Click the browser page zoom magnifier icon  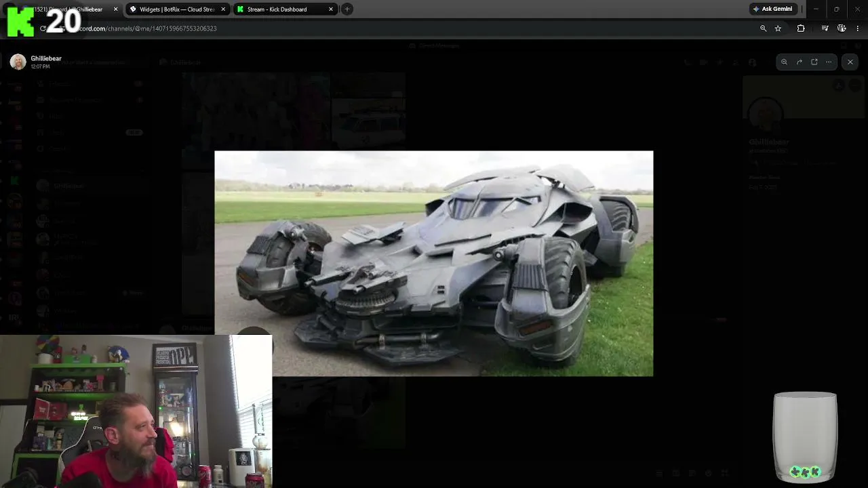[763, 28]
